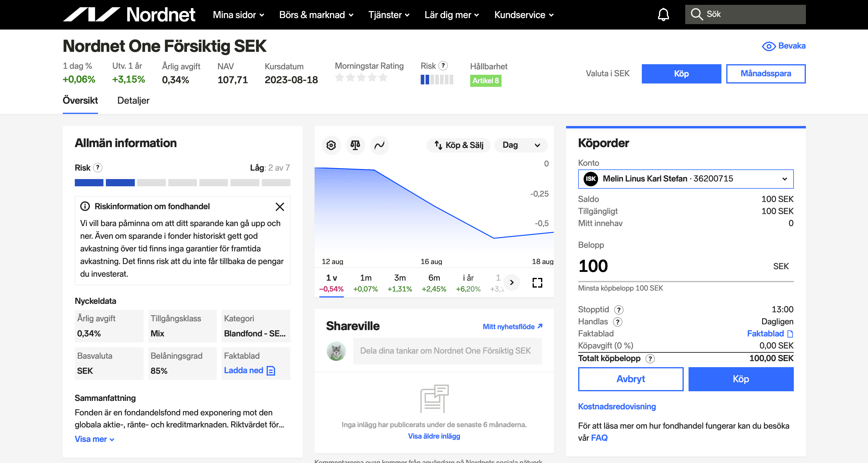Click the download icon beside Ladda ned
The width and height of the screenshot is (868, 463).
[271, 370]
